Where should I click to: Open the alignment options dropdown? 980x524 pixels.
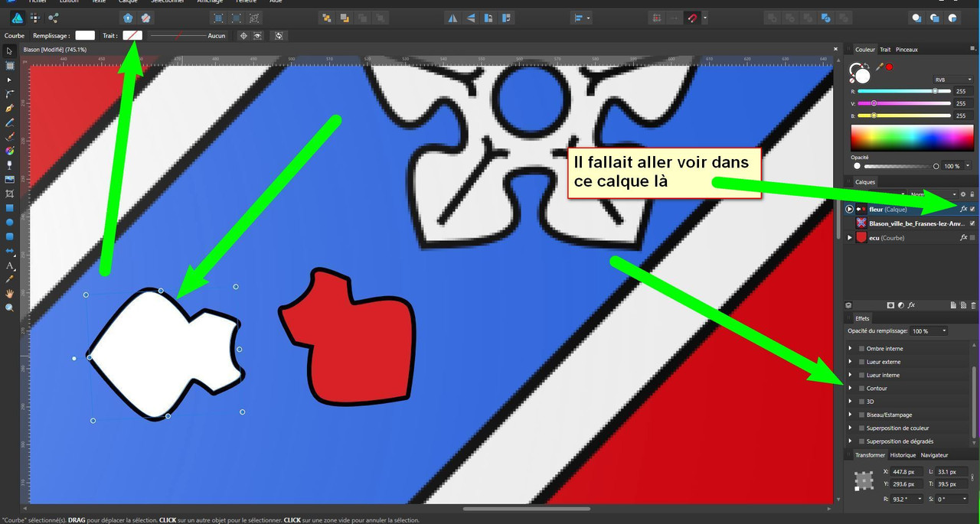click(x=581, y=18)
